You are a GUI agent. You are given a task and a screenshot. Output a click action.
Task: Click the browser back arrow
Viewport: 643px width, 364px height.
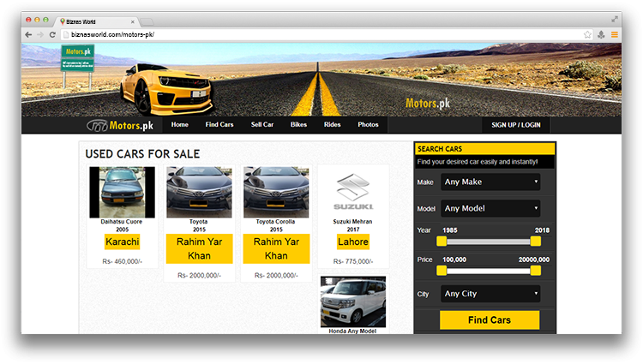[x=28, y=34]
